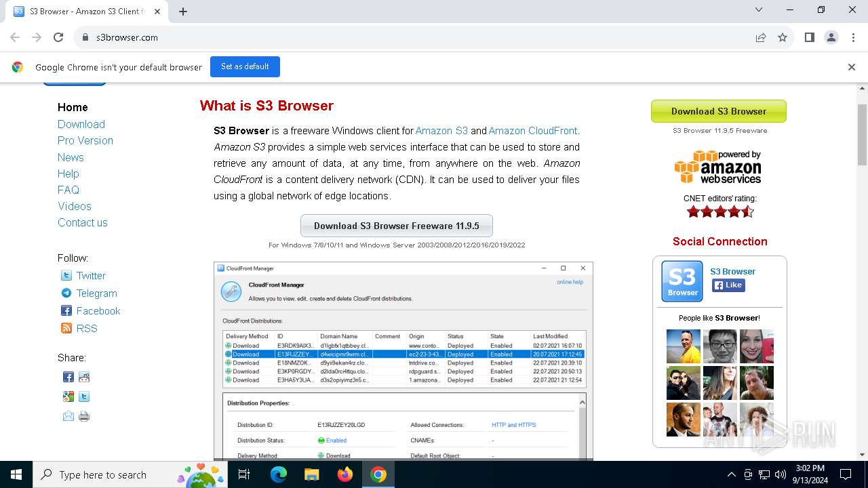Viewport: 868px width, 488px height.
Task: Open File Explorer from taskbar
Action: [x=311, y=474]
